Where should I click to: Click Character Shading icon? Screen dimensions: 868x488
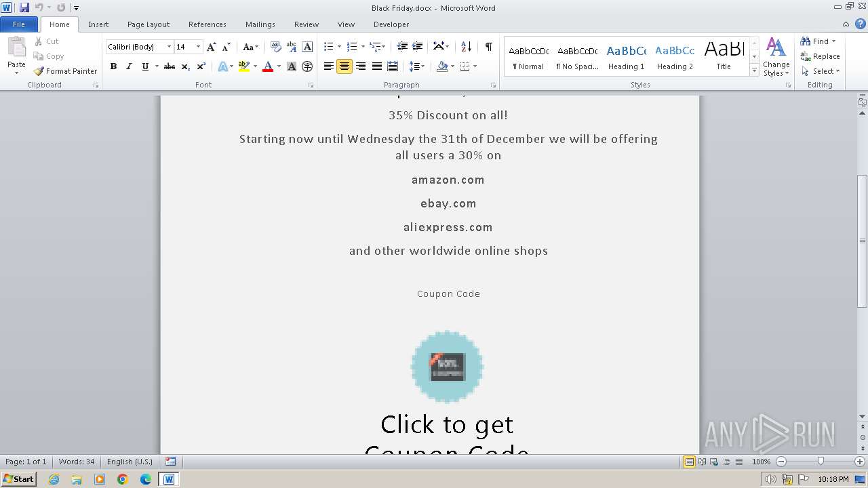point(292,66)
